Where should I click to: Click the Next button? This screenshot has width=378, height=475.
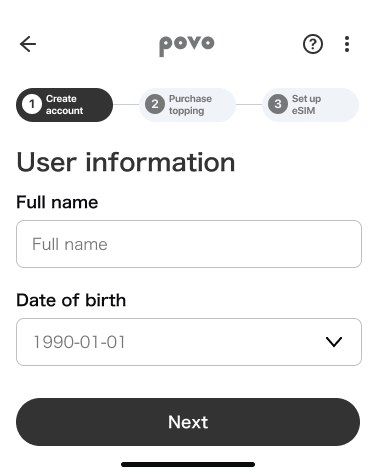point(188,422)
